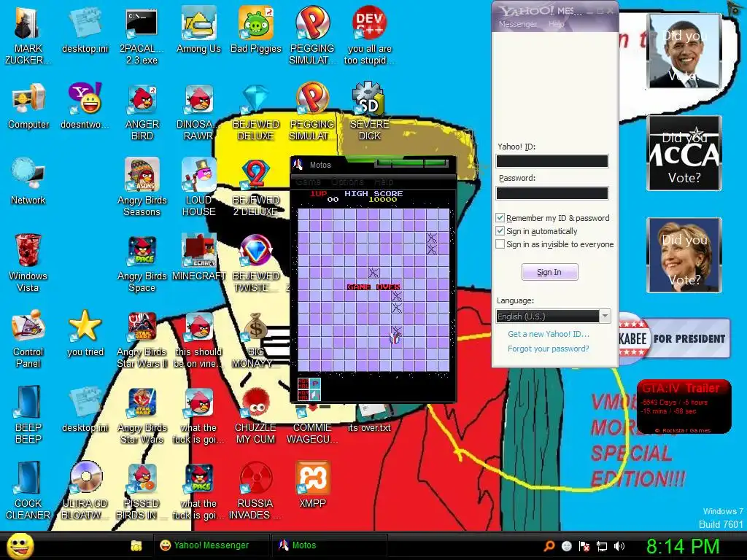
Task: Open the ANGER BIRD icon
Action: coord(142,112)
